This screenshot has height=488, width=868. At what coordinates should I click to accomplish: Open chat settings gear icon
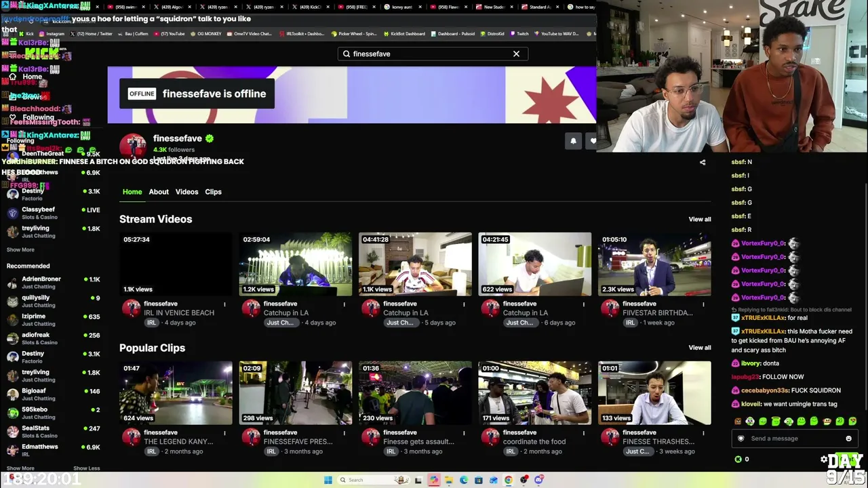tap(824, 460)
